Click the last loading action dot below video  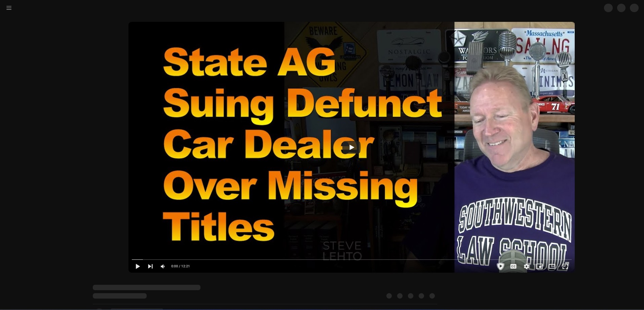(432, 296)
